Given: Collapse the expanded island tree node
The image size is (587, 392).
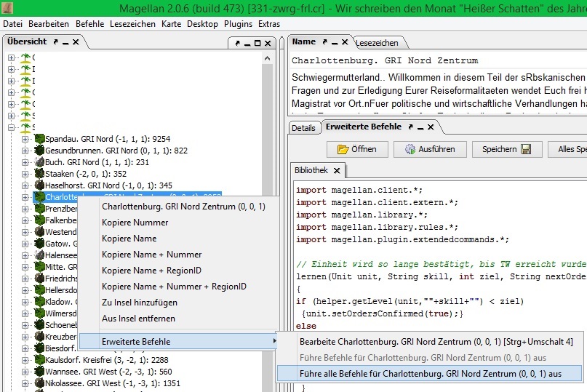Looking at the screenshot, I should click(12, 127).
